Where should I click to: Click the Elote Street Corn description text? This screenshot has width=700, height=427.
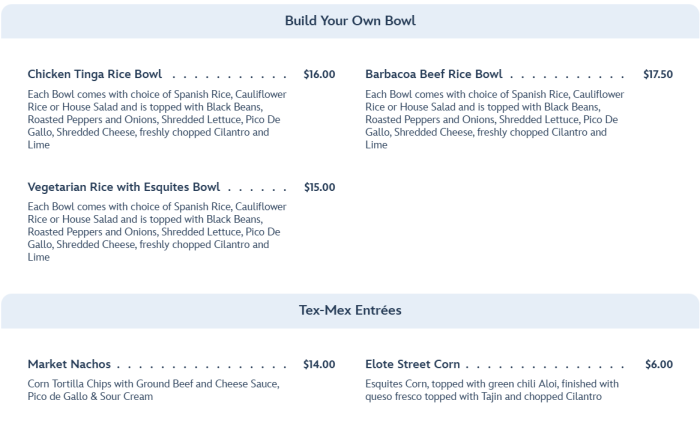point(492,390)
